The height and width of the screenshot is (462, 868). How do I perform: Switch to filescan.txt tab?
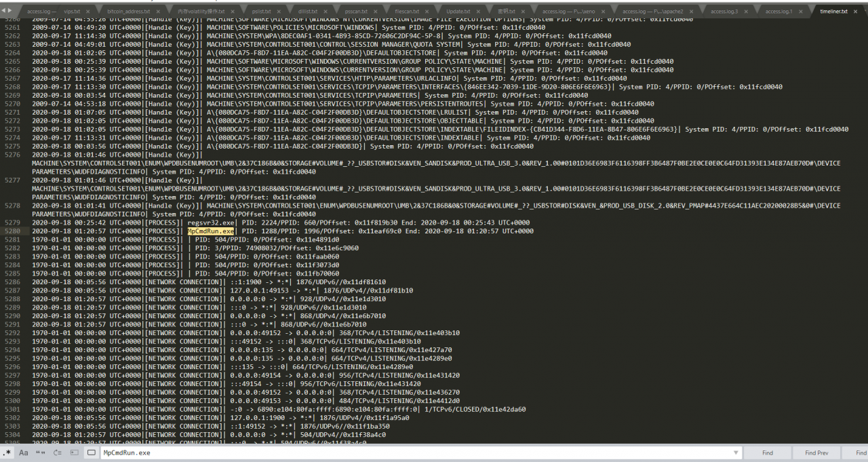(x=407, y=12)
